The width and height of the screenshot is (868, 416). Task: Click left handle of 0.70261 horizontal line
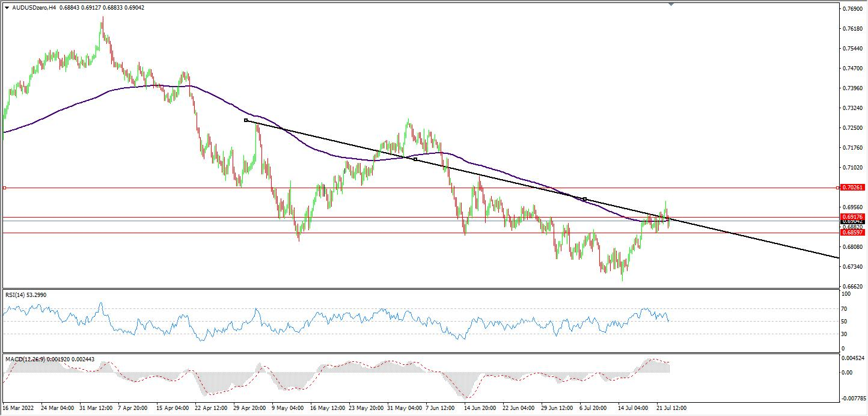(x=5, y=188)
